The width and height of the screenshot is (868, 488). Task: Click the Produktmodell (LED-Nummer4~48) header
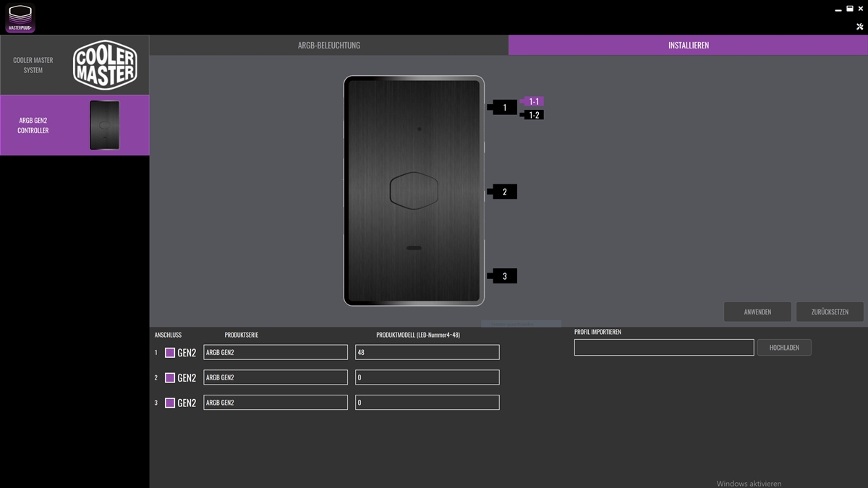418,335
